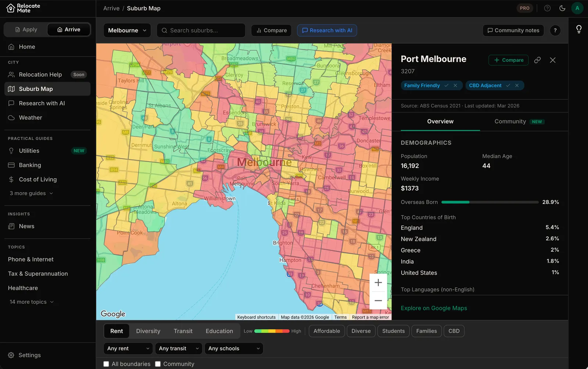Open the Any rent dropdown
Image resolution: width=588 pixels, height=369 pixels.
pos(128,348)
